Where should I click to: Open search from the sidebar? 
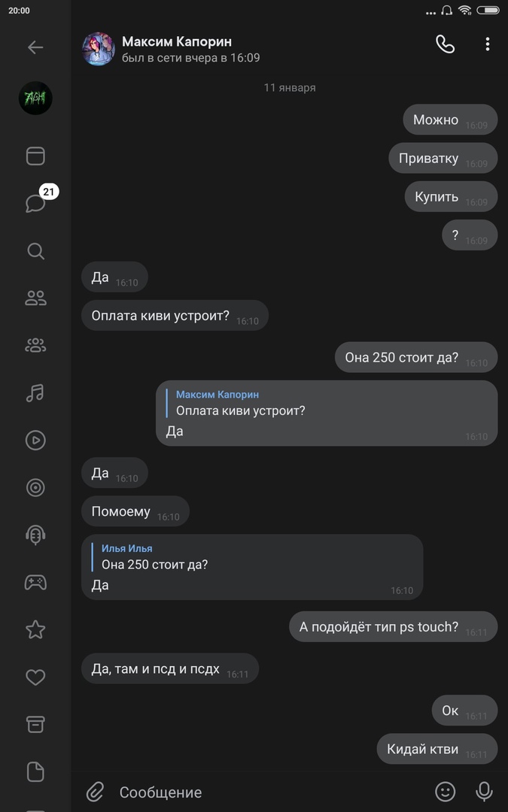[x=35, y=251]
